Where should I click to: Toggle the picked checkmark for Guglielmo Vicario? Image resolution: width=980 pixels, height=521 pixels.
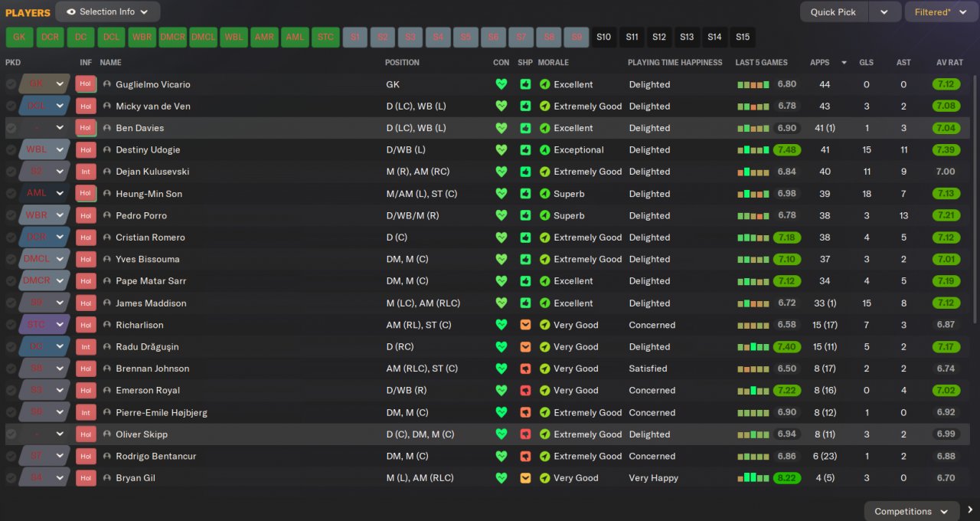pyautogui.click(x=11, y=84)
